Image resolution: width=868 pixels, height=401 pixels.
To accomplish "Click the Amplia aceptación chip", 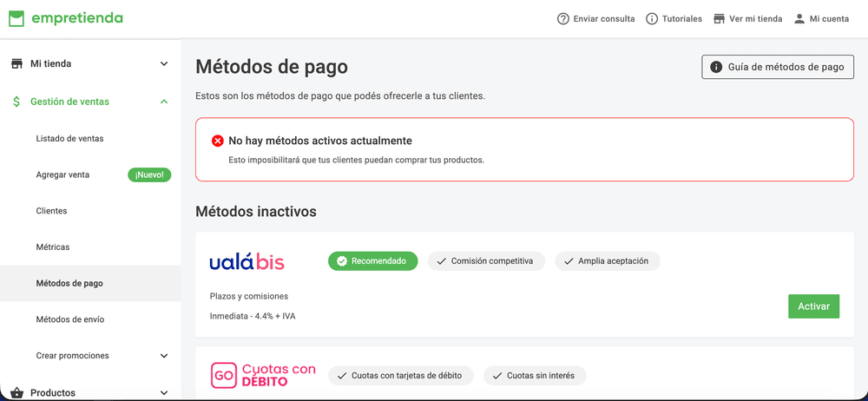I will (608, 261).
